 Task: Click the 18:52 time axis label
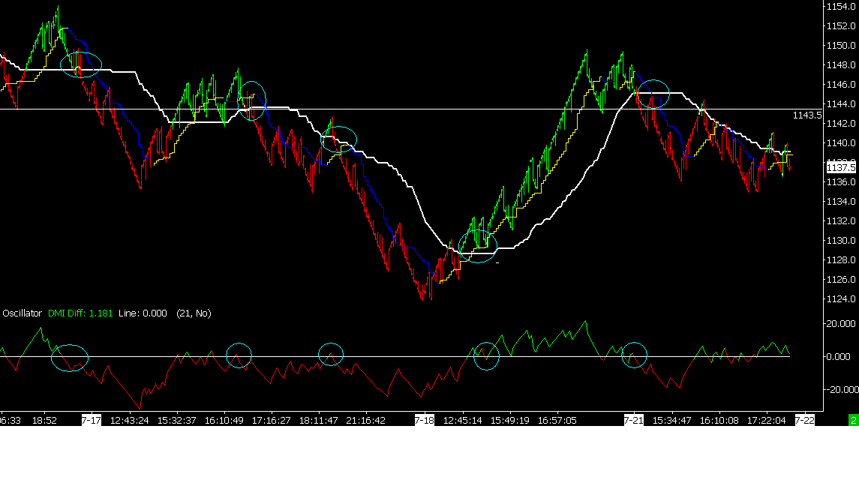point(44,421)
